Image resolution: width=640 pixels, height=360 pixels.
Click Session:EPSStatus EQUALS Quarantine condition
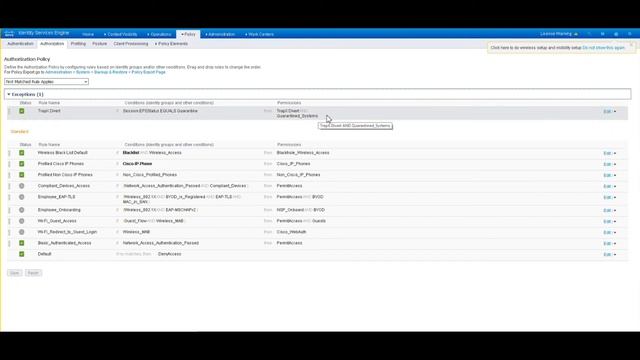click(160, 111)
